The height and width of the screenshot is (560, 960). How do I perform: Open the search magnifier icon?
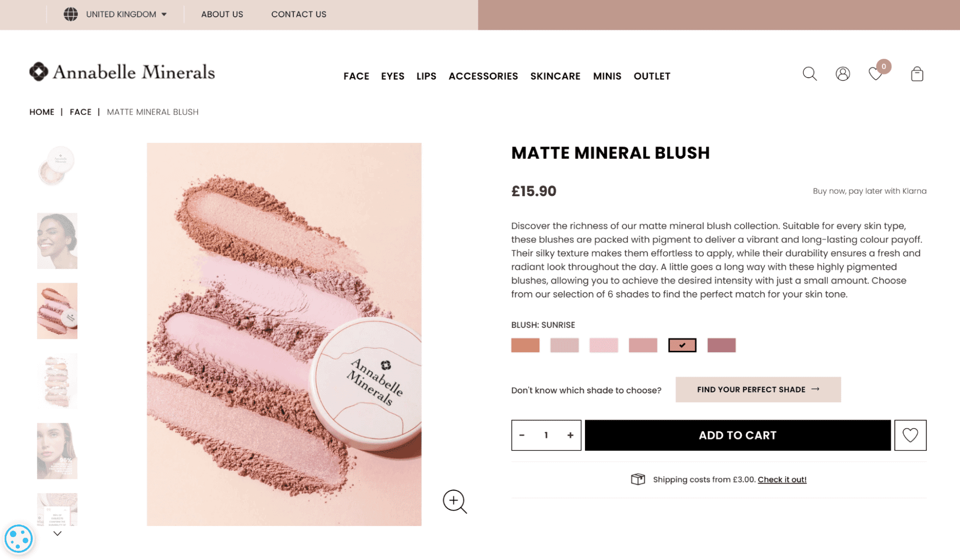[809, 74]
